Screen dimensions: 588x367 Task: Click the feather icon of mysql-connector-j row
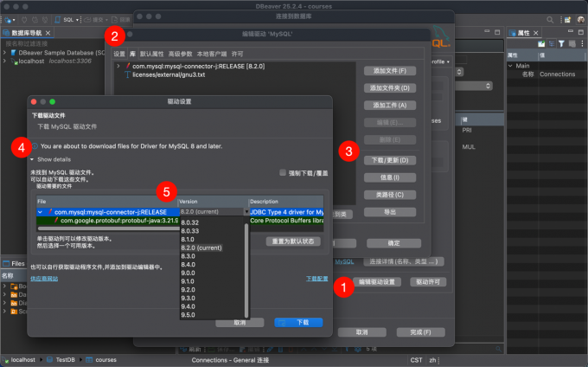click(x=50, y=212)
